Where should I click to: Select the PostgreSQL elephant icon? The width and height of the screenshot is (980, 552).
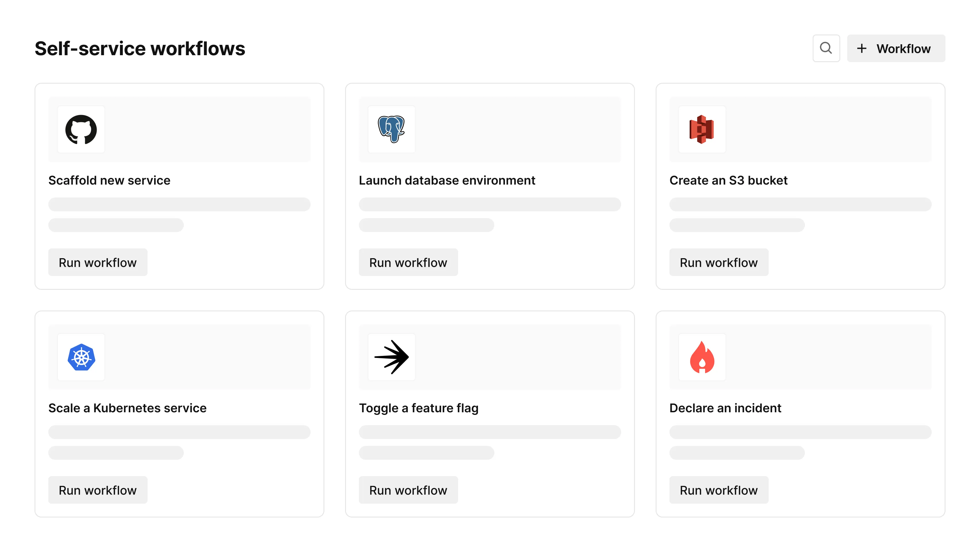391,129
